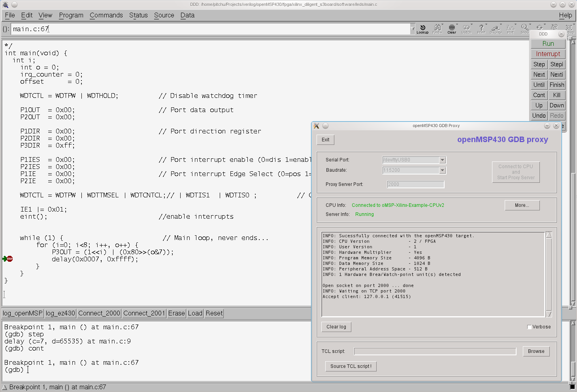Click the Print toolbar icon
The image size is (577, 392).
[481, 29]
